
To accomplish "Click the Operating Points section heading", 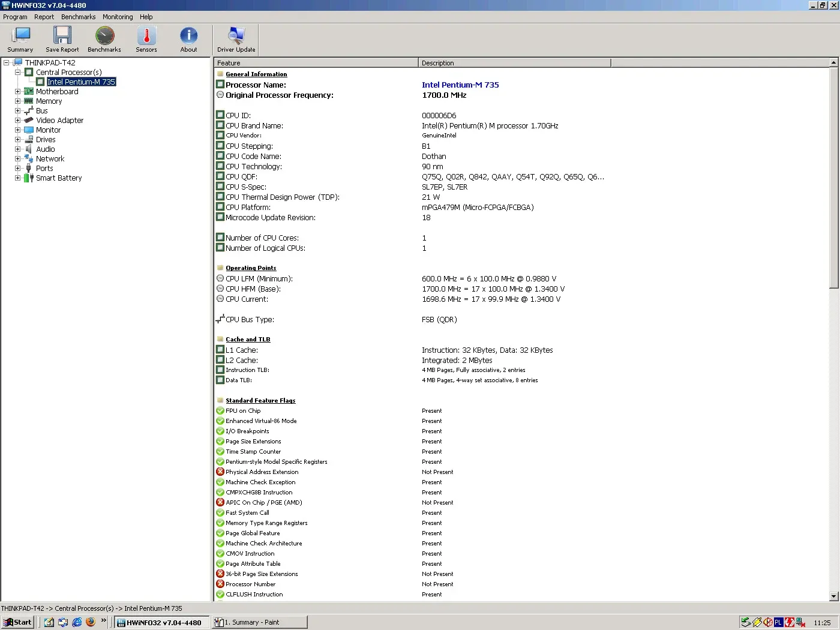I will pyautogui.click(x=251, y=268).
